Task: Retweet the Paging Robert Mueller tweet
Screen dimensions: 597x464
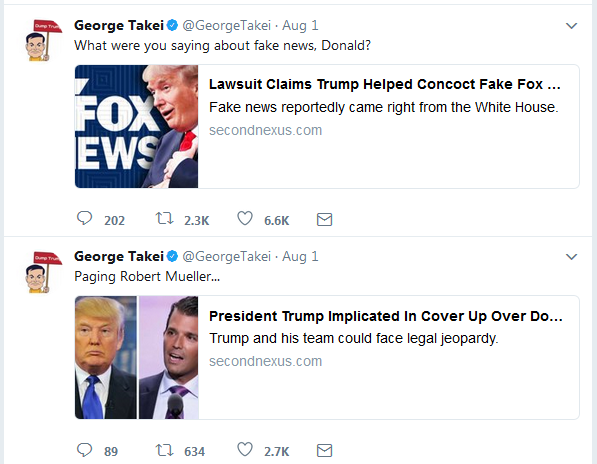Action: (x=164, y=450)
